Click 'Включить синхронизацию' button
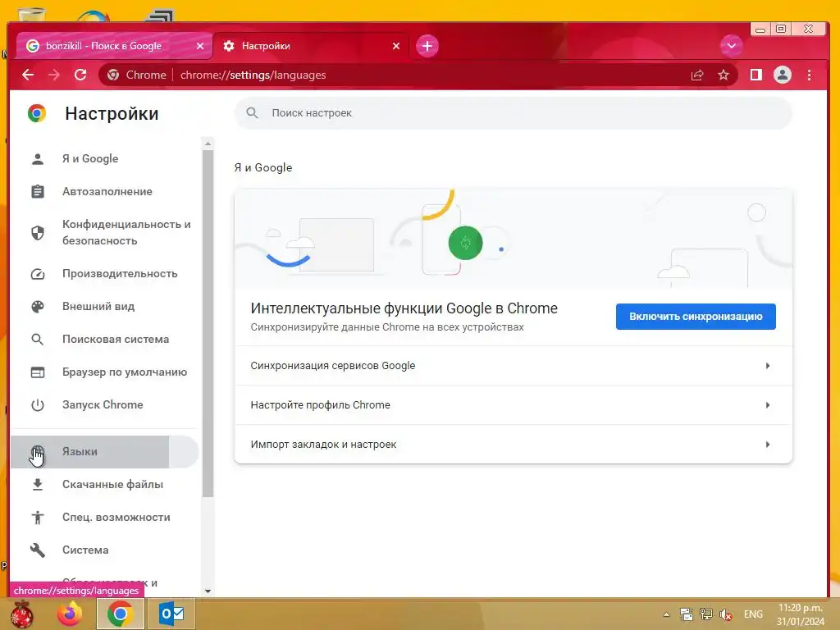This screenshot has width=840, height=630. pyautogui.click(x=696, y=317)
